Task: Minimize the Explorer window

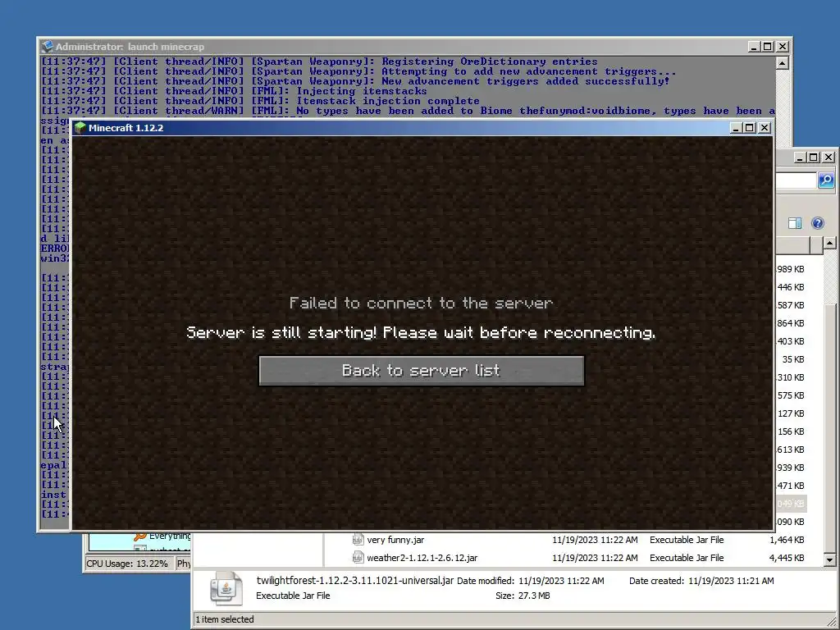Action: tap(800, 157)
